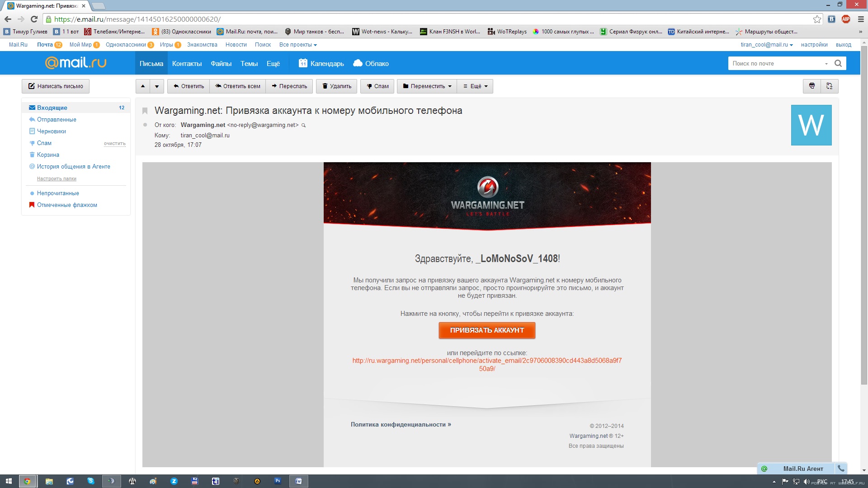Open the Корзина trash folder
Viewport: 868px width, 488px height.
click(48, 155)
